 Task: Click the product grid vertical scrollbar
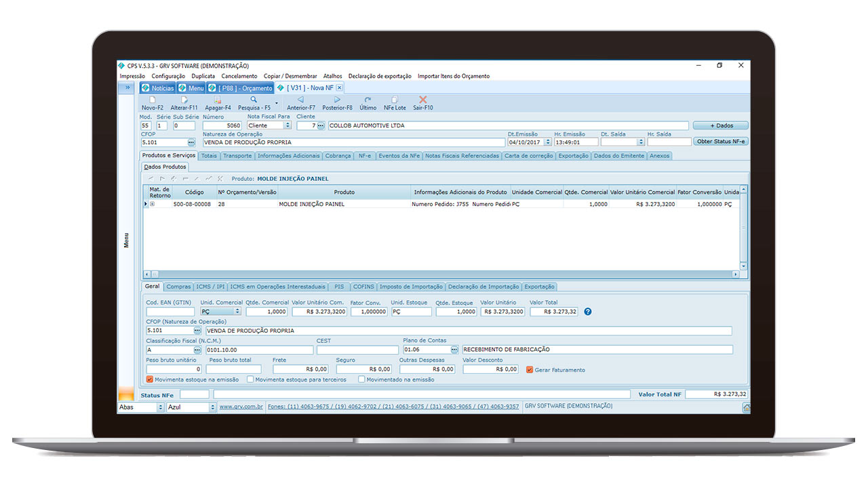point(743,228)
